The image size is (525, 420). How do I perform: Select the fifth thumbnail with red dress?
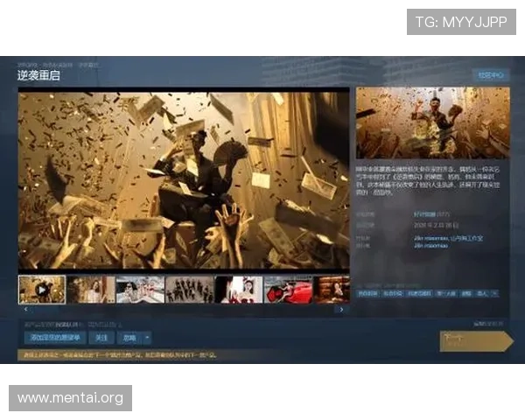tap(238, 290)
